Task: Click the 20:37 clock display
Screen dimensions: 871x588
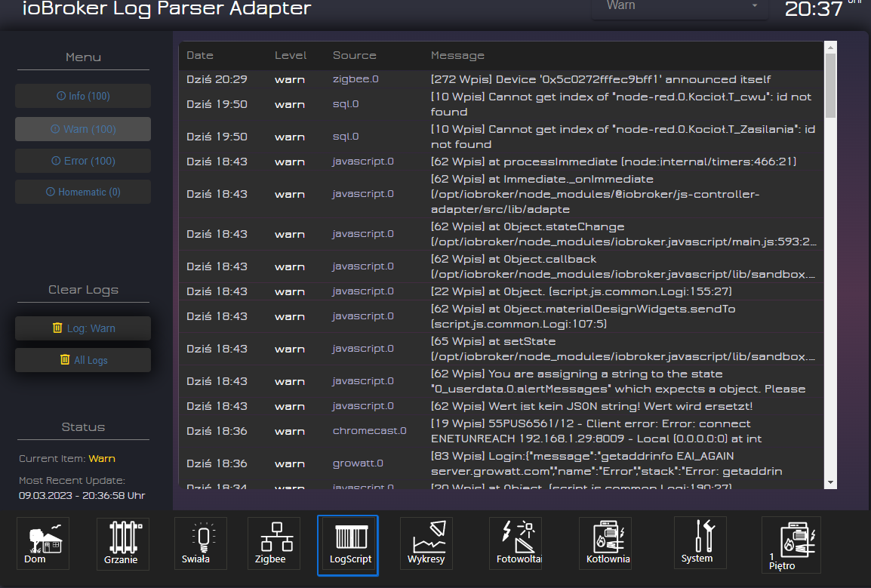Action: pos(814,8)
